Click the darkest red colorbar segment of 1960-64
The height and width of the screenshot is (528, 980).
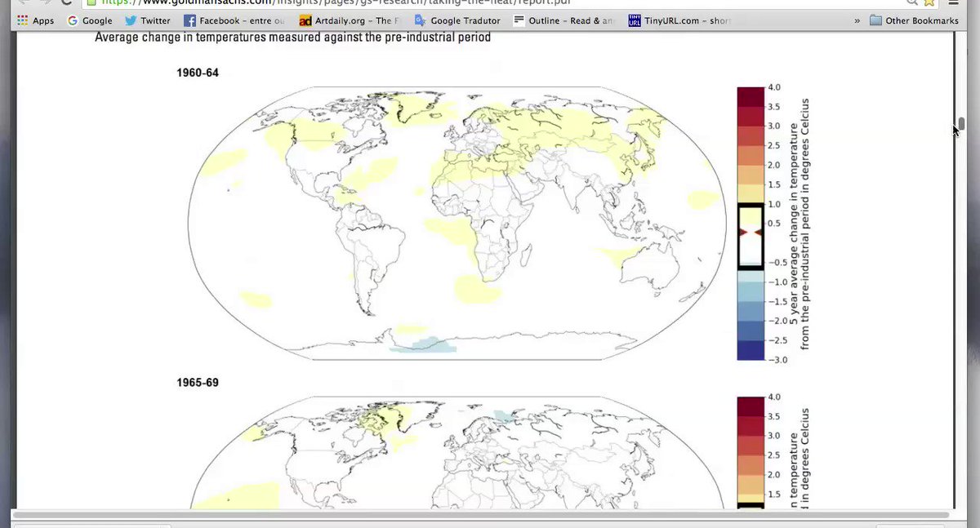pyautogui.click(x=750, y=96)
